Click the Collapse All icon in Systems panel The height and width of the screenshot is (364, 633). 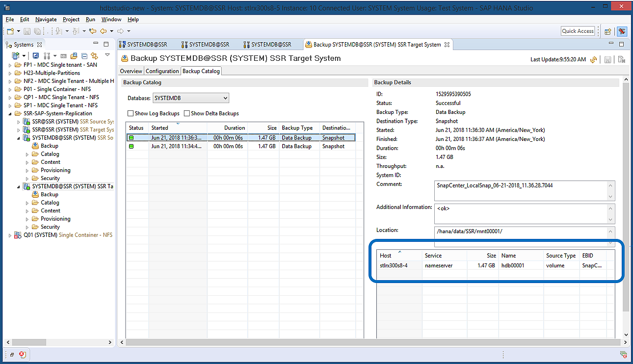click(84, 56)
